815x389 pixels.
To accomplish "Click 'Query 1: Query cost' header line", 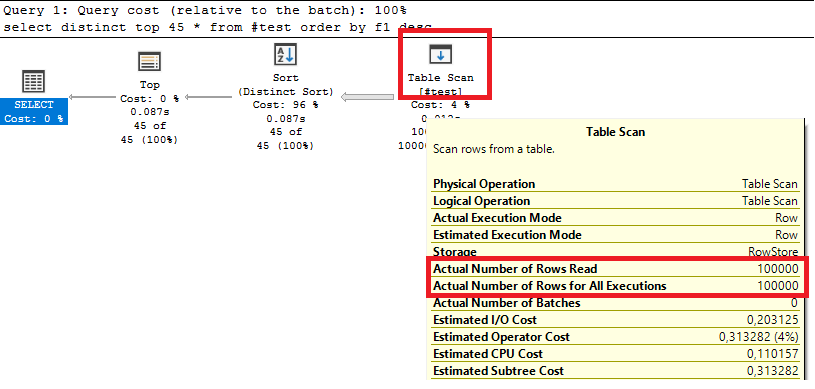I will 205,10.
